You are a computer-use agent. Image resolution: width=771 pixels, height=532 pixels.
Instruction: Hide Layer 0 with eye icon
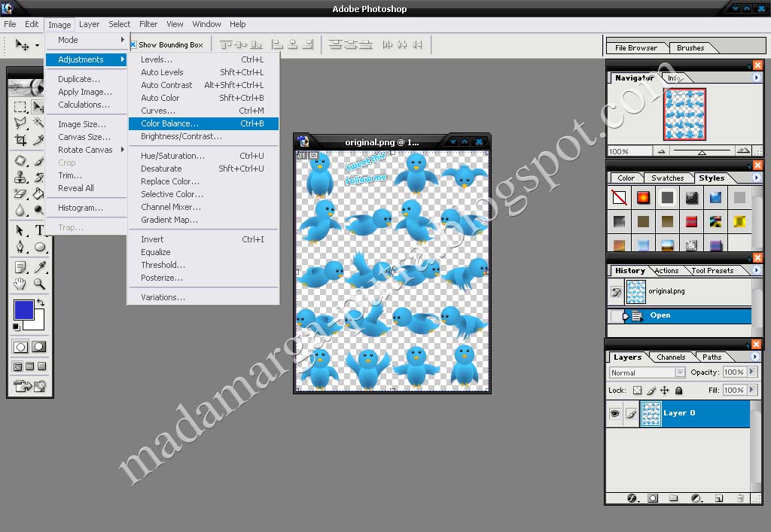(614, 414)
